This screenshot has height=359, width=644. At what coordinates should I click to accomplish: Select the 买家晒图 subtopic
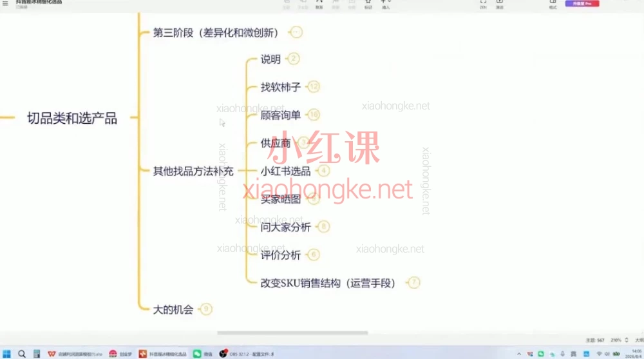[281, 199]
